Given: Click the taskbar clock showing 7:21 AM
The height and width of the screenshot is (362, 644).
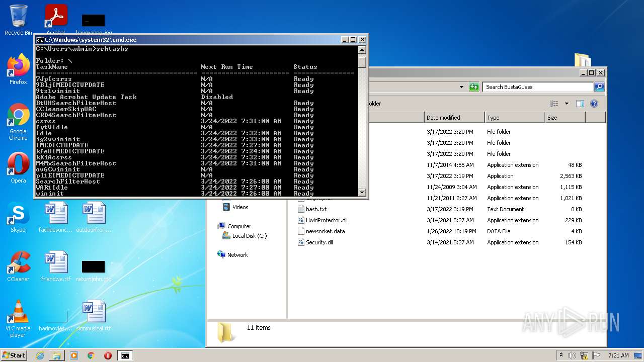Looking at the screenshot, I should click(x=617, y=355).
